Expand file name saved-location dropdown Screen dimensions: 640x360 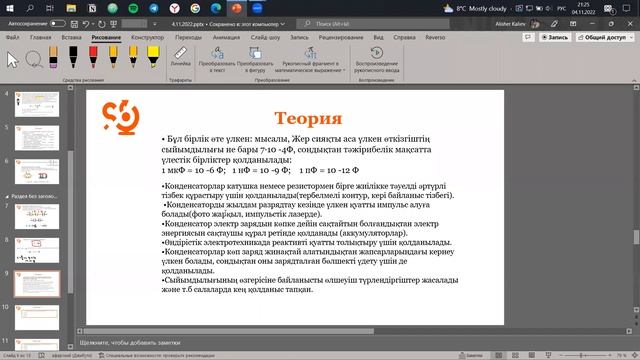(x=282, y=24)
